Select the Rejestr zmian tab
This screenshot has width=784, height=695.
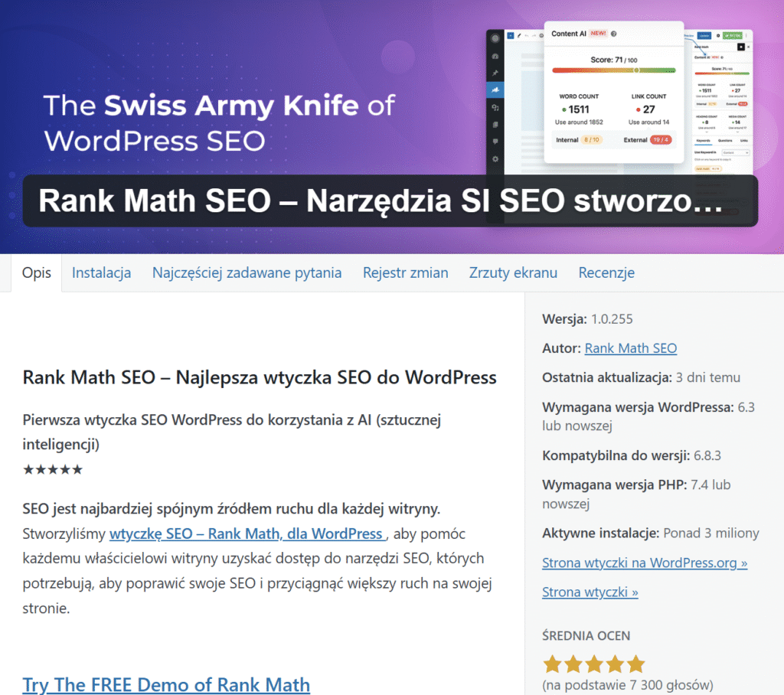405,272
